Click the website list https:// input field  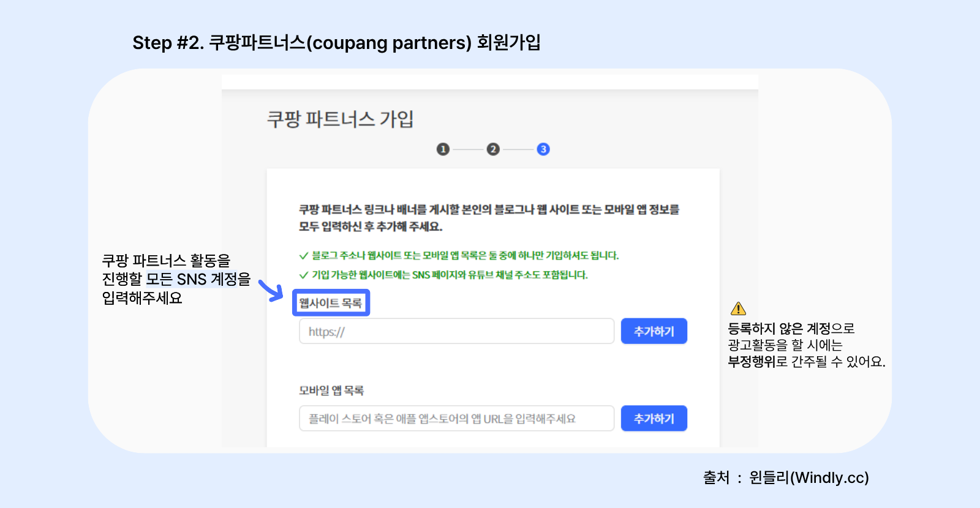click(x=456, y=331)
